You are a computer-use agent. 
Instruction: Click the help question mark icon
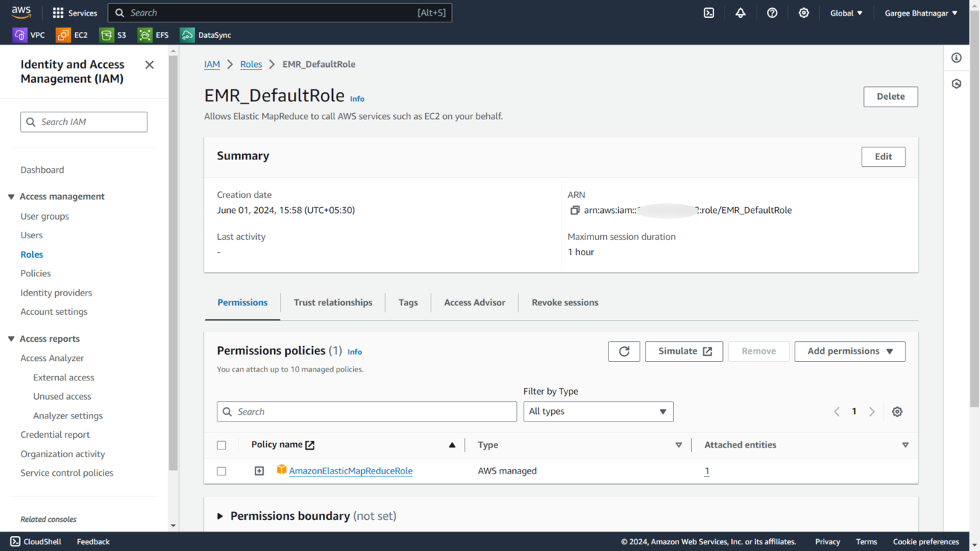[772, 13]
